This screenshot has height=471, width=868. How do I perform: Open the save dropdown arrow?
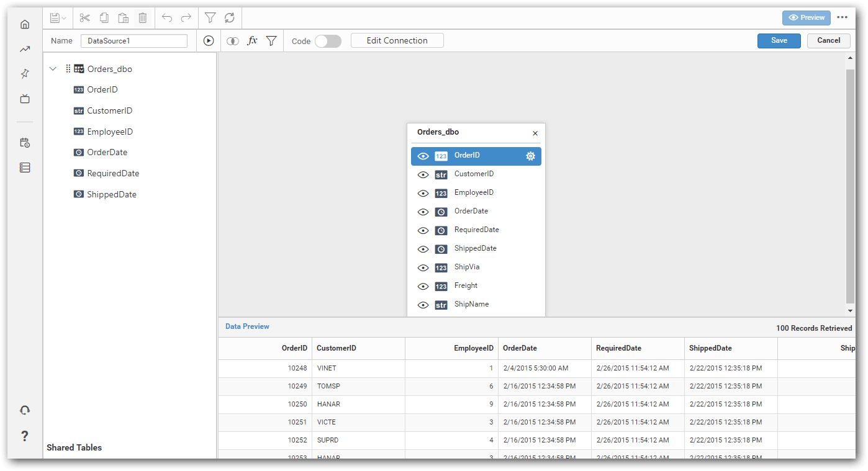[x=64, y=18]
